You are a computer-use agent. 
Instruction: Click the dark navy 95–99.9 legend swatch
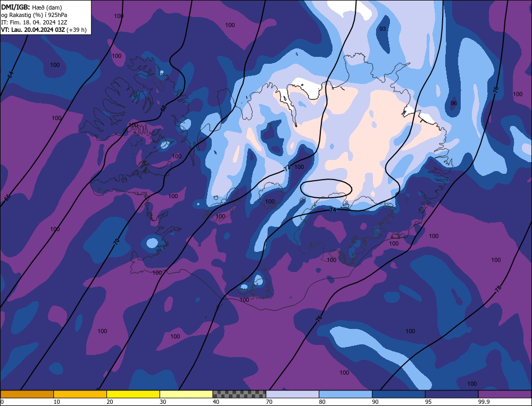(452, 394)
